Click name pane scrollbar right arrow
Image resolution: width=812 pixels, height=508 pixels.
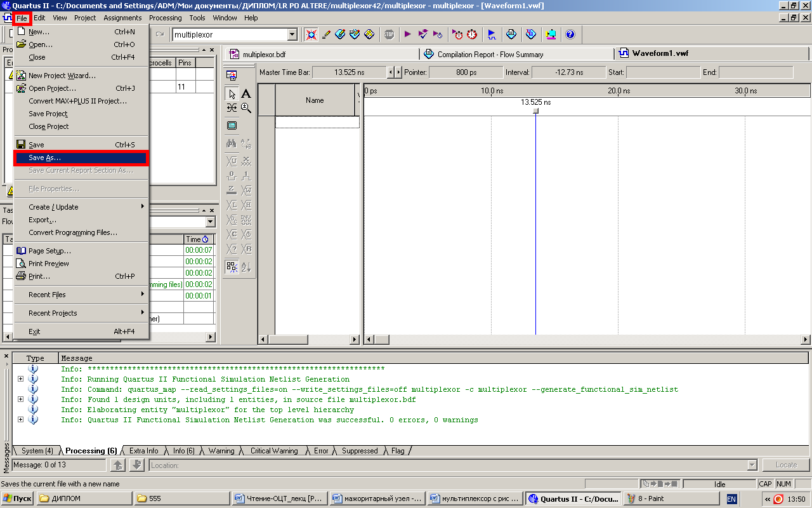(355, 340)
